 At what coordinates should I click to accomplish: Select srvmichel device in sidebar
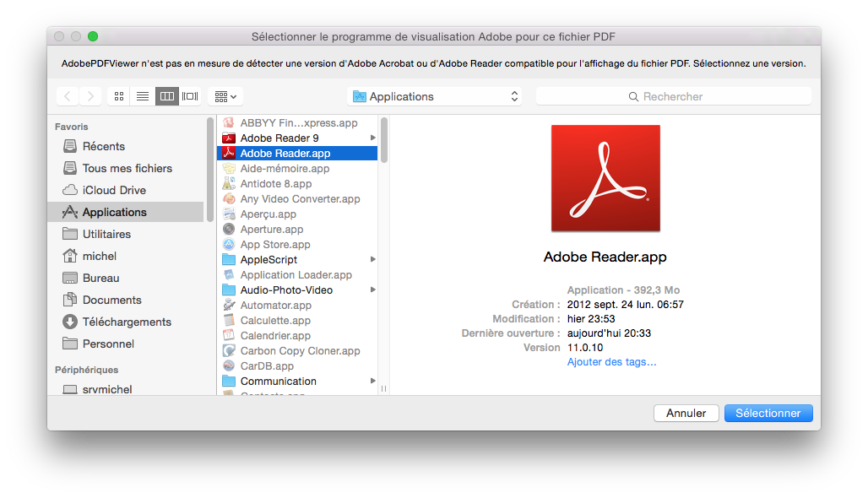click(126, 389)
